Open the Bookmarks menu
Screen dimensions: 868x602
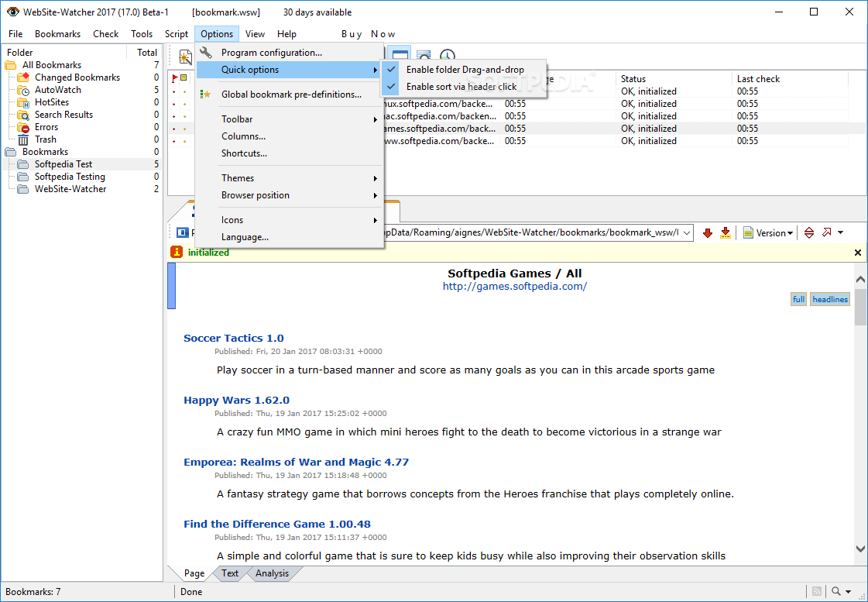click(x=57, y=34)
